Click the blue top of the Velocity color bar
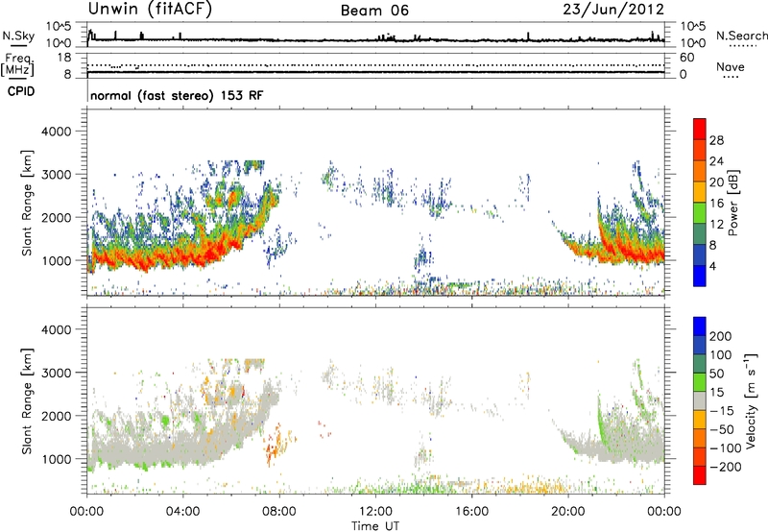The height and width of the screenshot is (532, 768). pos(700,326)
